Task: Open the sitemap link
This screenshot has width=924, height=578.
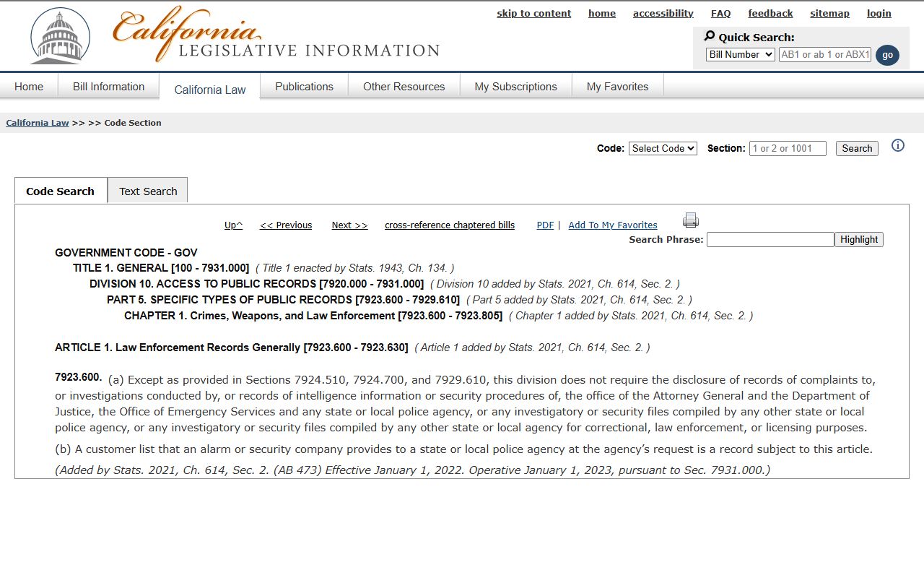Action: tap(829, 13)
